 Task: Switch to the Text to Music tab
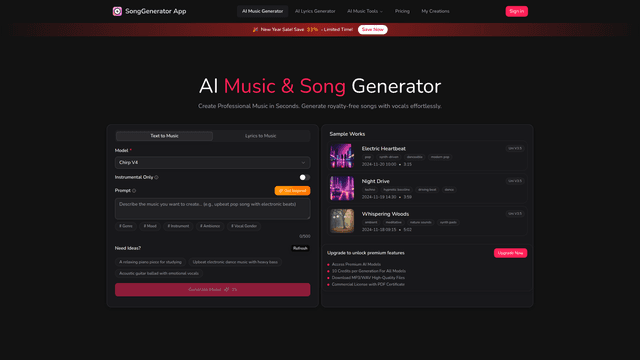click(x=164, y=136)
